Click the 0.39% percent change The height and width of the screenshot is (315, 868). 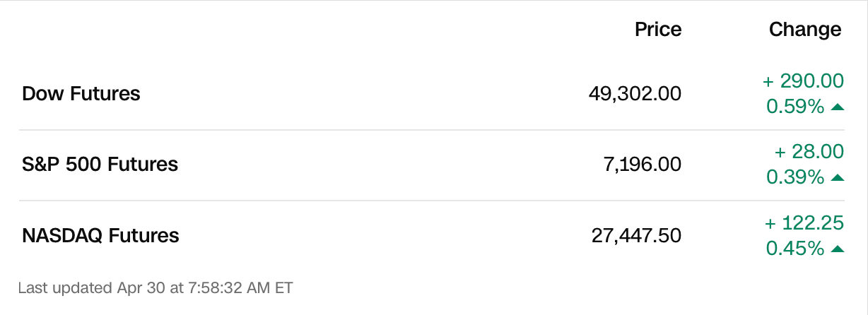(x=795, y=178)
